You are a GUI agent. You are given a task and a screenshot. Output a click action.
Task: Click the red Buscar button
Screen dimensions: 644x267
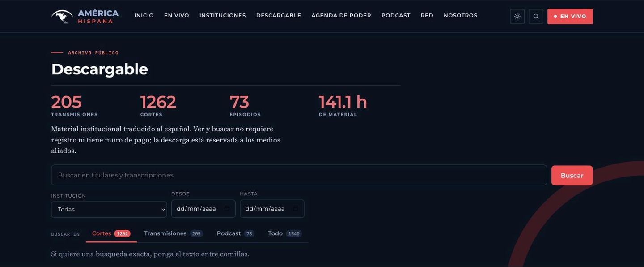[x=572, y=176]
